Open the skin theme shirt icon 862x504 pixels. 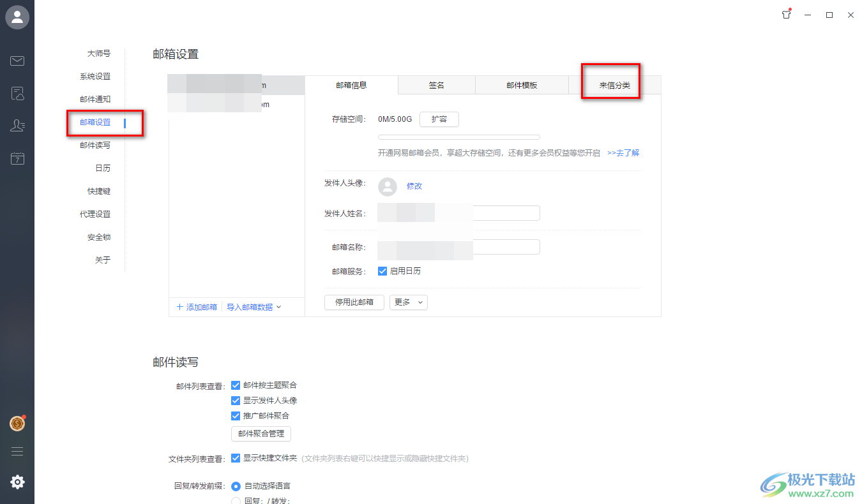pyautogui.click(x=787, y=15)
